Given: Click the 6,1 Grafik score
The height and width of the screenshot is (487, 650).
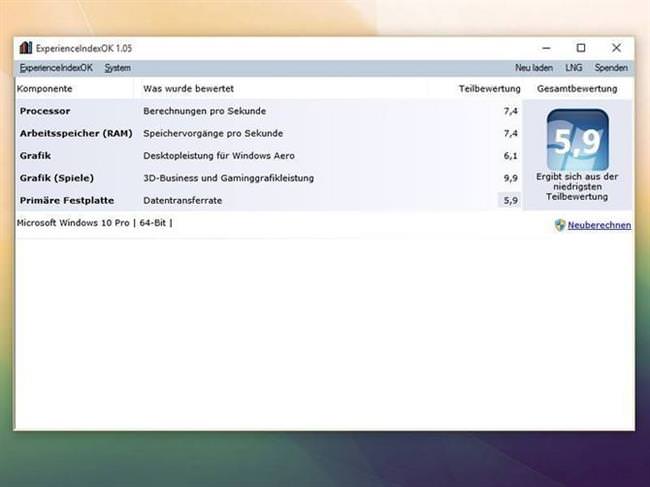Looking at the screenshot, I should (510, 156).
